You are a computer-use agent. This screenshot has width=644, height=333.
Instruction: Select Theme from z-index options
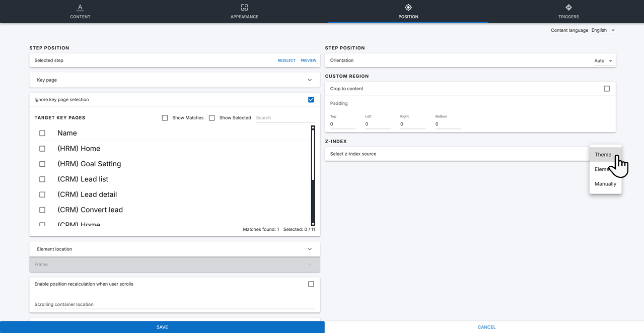pyautogui.click(x=603, y=155)
